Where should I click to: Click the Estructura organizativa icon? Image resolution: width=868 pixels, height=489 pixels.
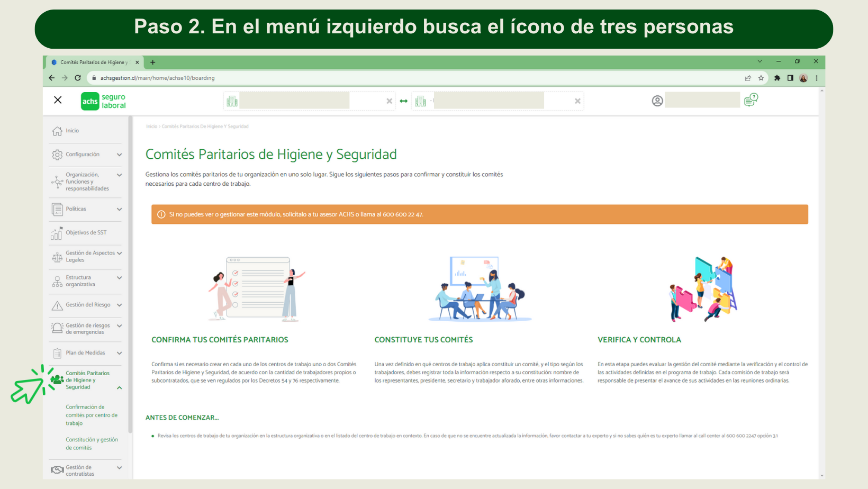(57, 281)
